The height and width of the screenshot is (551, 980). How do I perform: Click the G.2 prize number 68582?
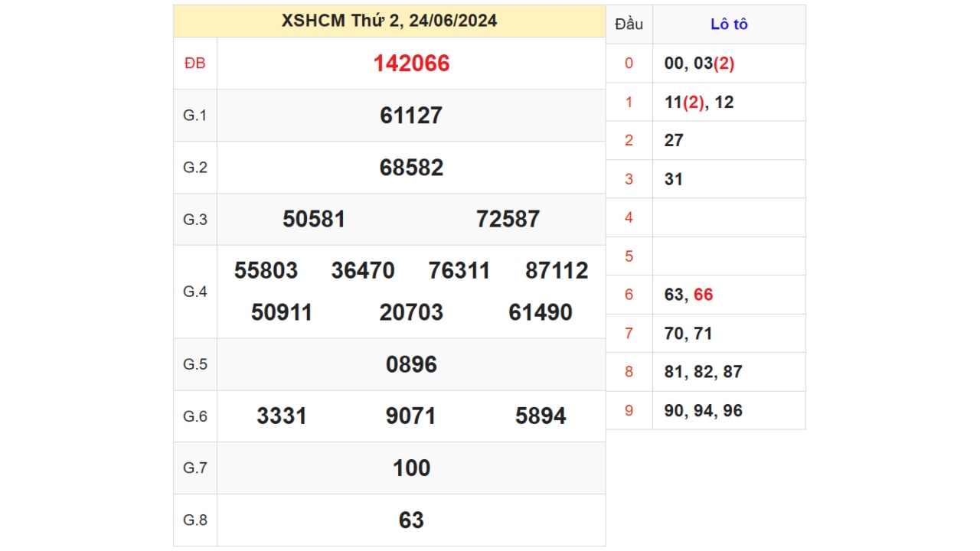point(411,168)
